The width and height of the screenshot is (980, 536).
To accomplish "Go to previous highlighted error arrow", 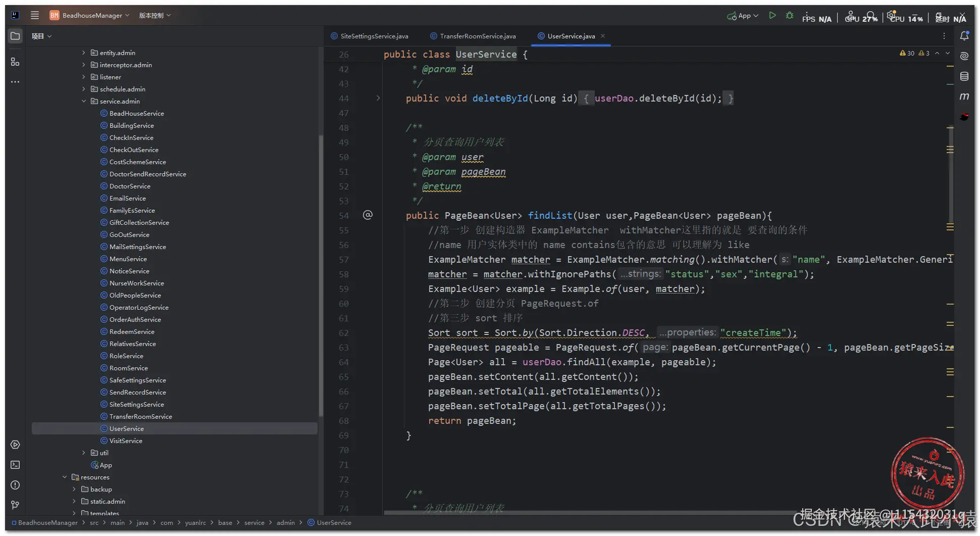I will [x=937, y=53].
